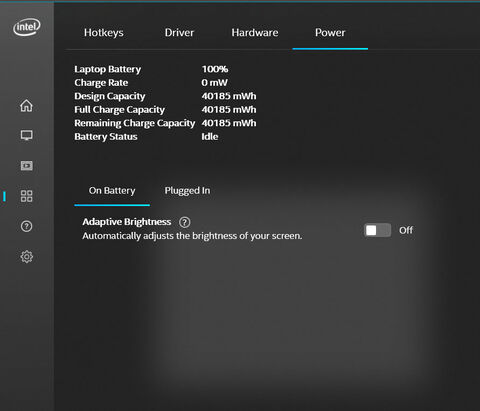Click the Laptop Battery label

click(x=107, y=69)
